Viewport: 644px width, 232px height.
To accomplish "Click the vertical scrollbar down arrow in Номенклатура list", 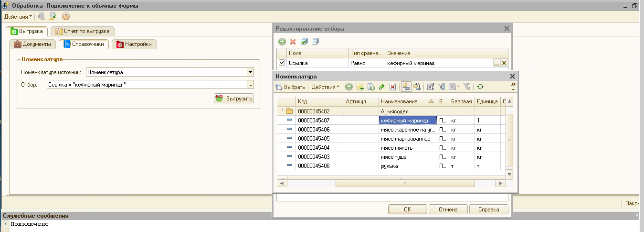I will 509,175.
